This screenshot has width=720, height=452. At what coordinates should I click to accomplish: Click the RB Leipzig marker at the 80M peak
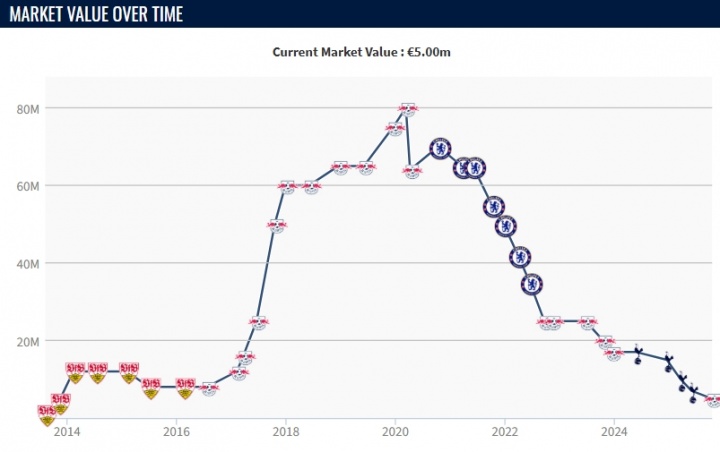[x=407, y=109]
